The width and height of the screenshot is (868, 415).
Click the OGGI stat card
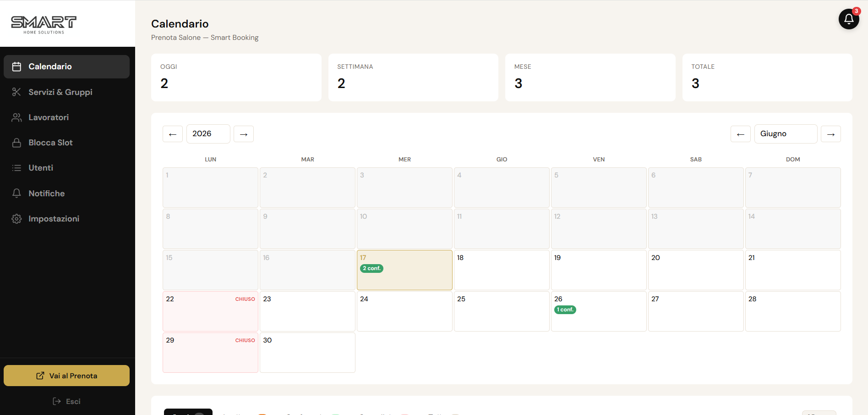pyautogui.click(x=236, y=77)
